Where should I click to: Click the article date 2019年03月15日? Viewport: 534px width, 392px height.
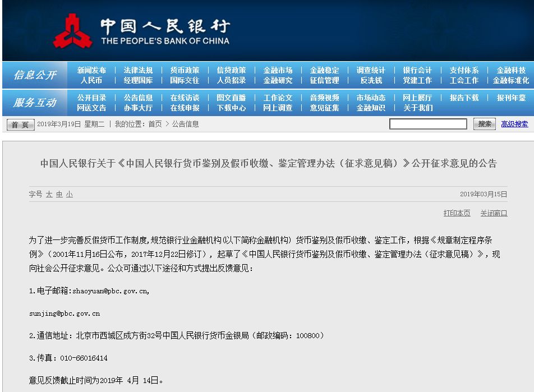(x=484, y=194)
